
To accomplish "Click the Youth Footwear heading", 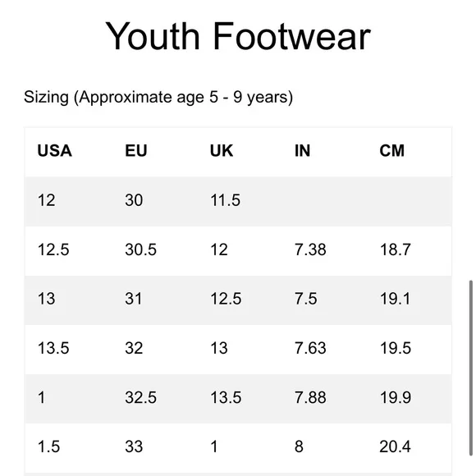I will tap(238, 36).
